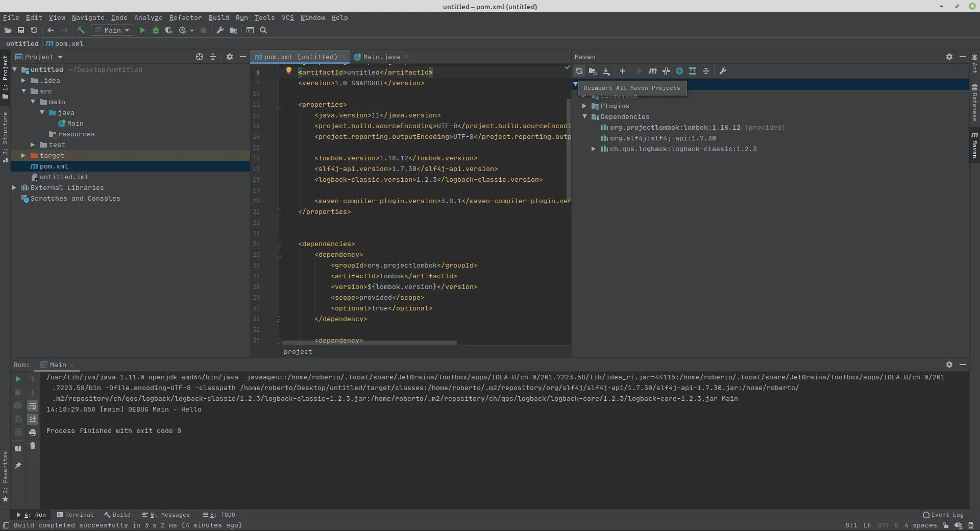Open the Event Log button
980x531 pixels.
[x=943, y=515]
